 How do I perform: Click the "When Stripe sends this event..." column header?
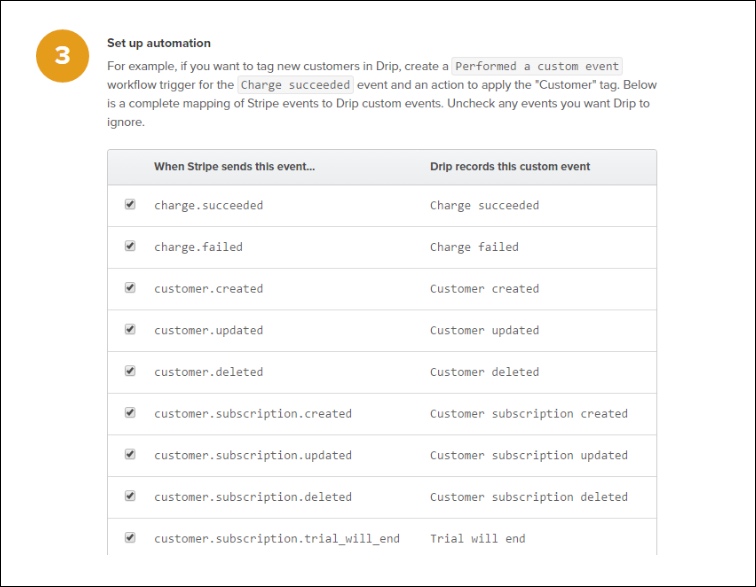click(234, 167)
